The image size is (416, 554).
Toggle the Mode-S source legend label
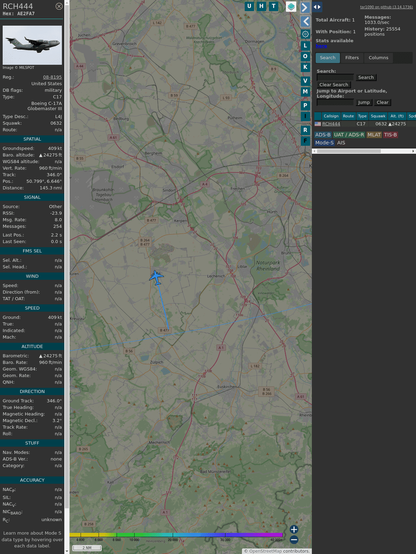(x=324, y=143)
